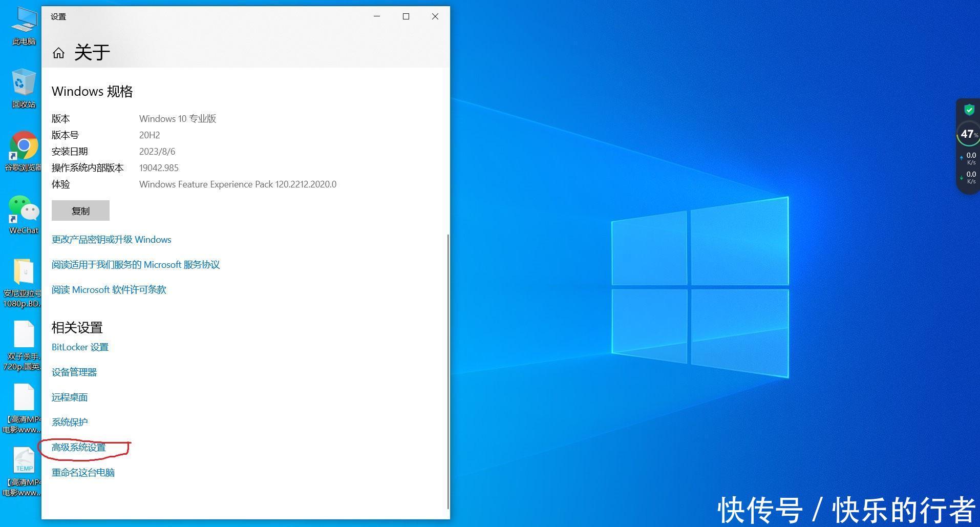Select the WeChat desktop shortcut
The width and height of the screenshot is (980, 527).
coord(24,215)
